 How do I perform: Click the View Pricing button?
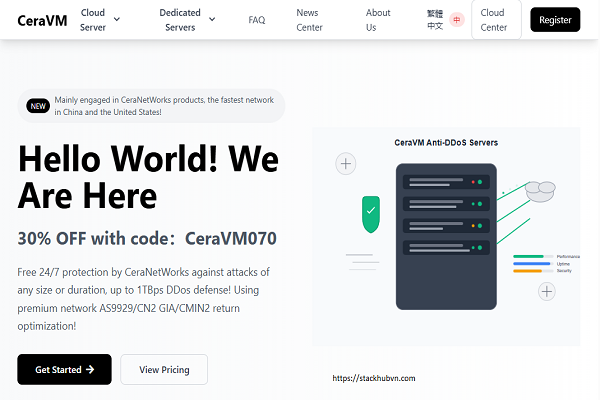point(164,369)
